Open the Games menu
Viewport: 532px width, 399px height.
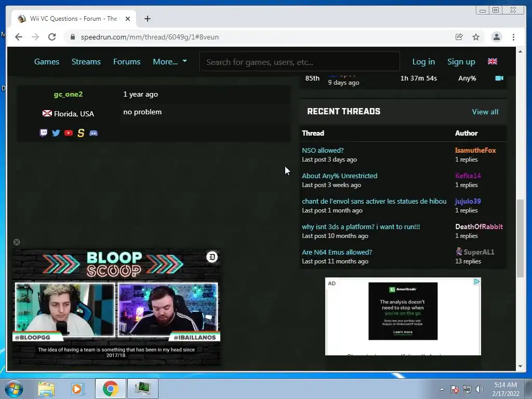point(47,61)
